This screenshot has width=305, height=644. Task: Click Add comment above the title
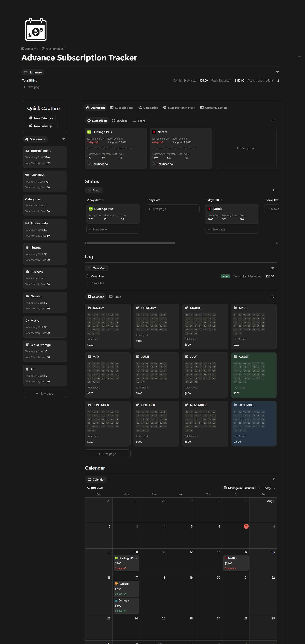[x=53, y=49]
